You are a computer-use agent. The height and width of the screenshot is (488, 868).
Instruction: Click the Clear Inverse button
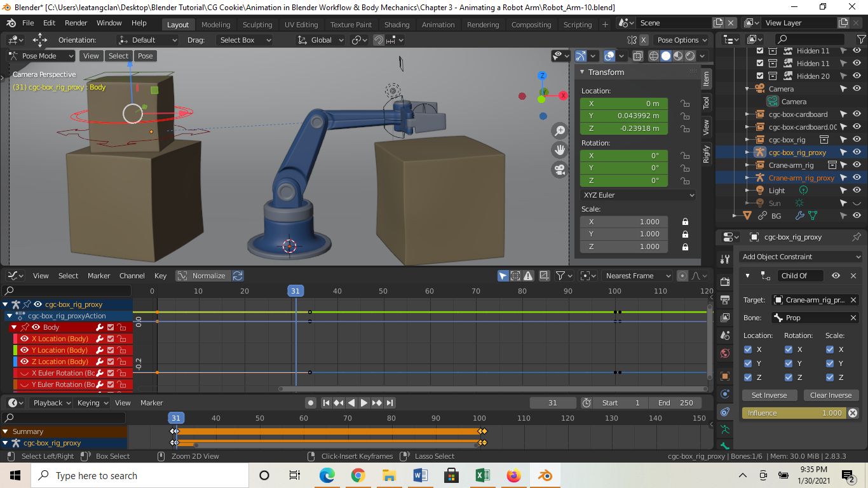click(831, 395)
